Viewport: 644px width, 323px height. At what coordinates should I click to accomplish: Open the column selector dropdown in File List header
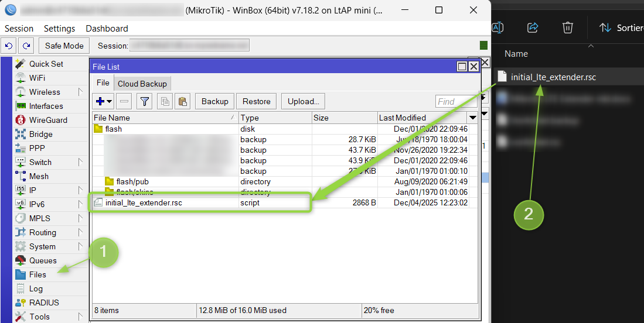coord(473,118)
